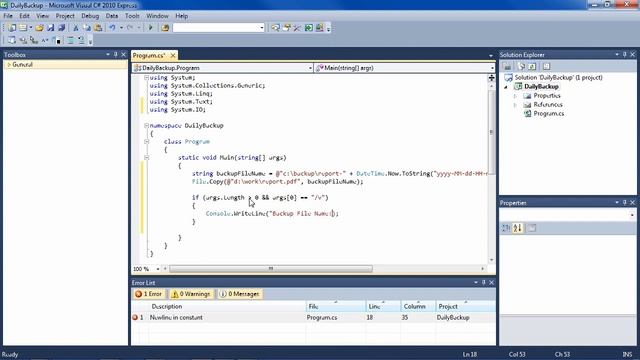Open the Properties Window toolbar icon
The width and height of the screenshot is (640, 360).
pyautogui.click(x=287, y=28)
